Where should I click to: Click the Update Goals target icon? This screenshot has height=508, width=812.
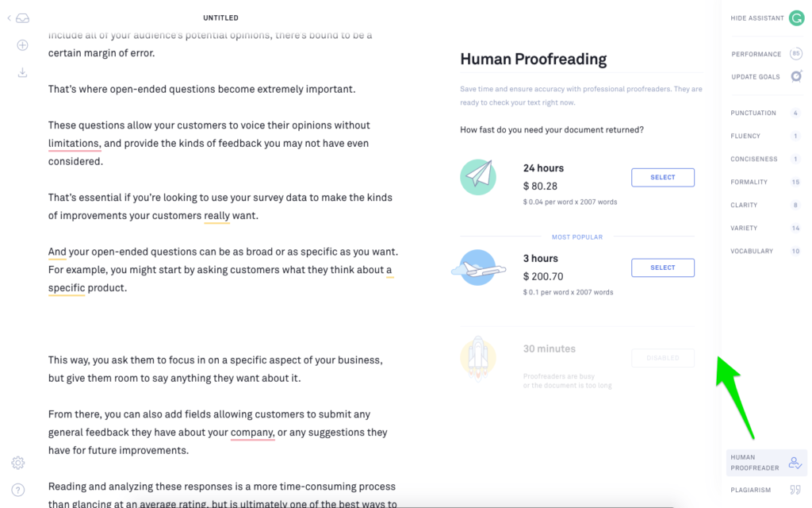click(796, 77)
